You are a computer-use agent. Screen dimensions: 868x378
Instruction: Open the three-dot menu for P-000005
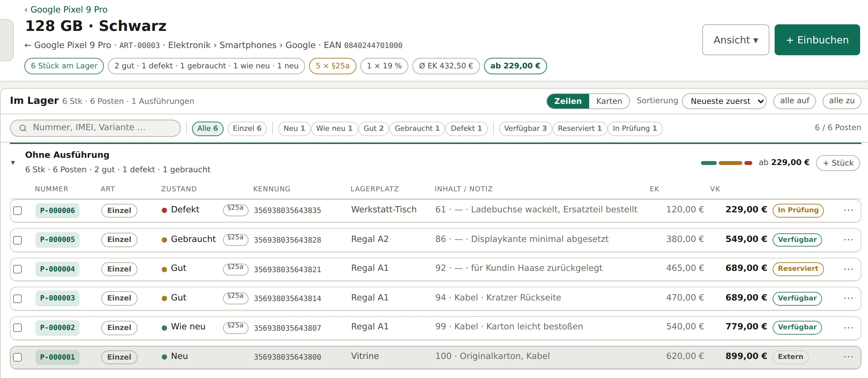pos(848,240)
